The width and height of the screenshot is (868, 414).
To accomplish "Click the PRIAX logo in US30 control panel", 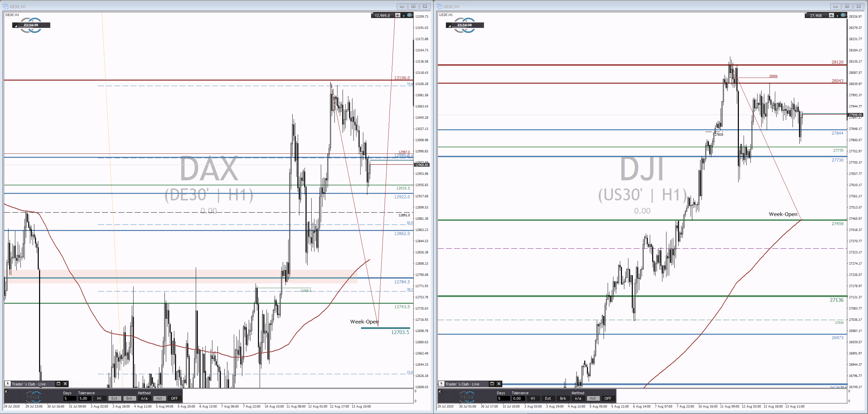I will point(467,397).
